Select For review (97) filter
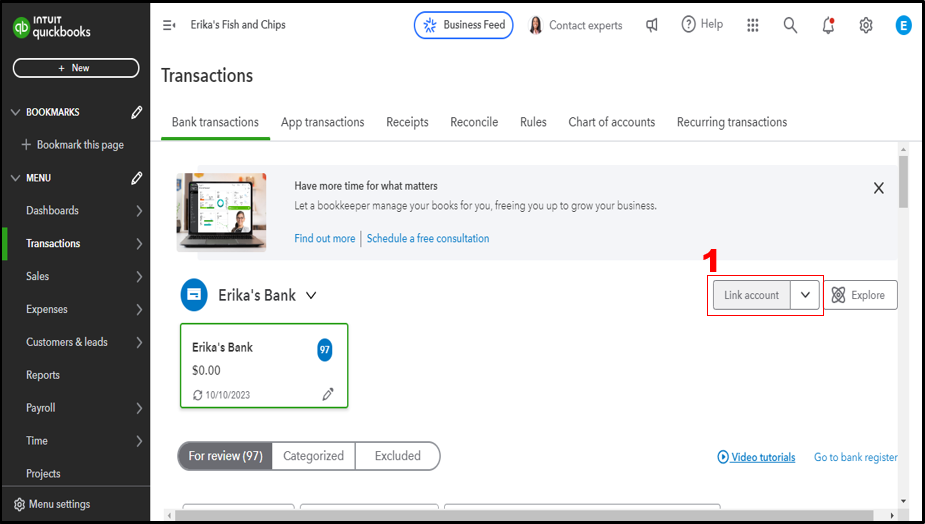This screenshot has height=524, width=925. tap(225, 456)
